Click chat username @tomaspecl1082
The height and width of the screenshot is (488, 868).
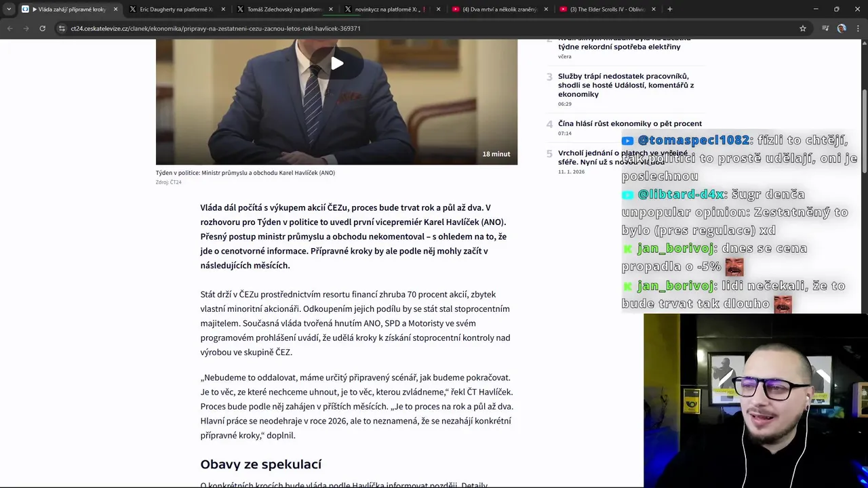(x=693, y=140)
